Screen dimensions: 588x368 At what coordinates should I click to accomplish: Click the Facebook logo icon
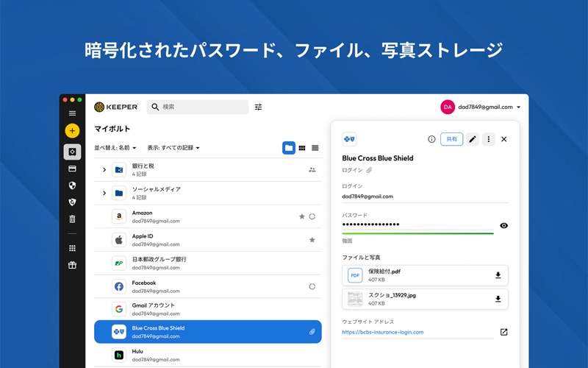point(119,286)
